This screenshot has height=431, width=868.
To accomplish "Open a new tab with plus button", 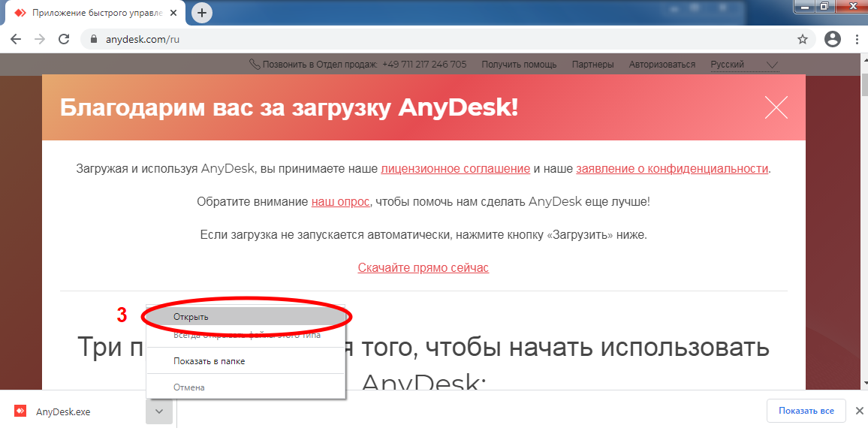I will (x=201, y=13).
